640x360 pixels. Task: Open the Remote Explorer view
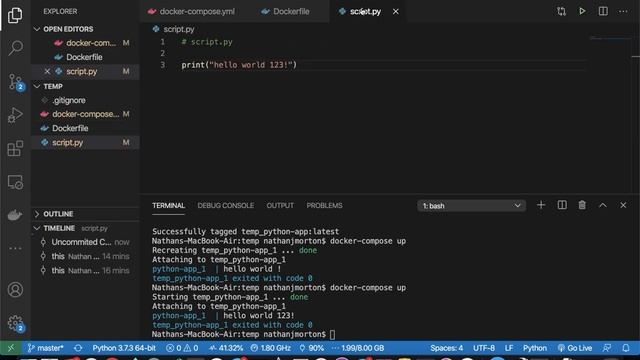tap(15, 182)
